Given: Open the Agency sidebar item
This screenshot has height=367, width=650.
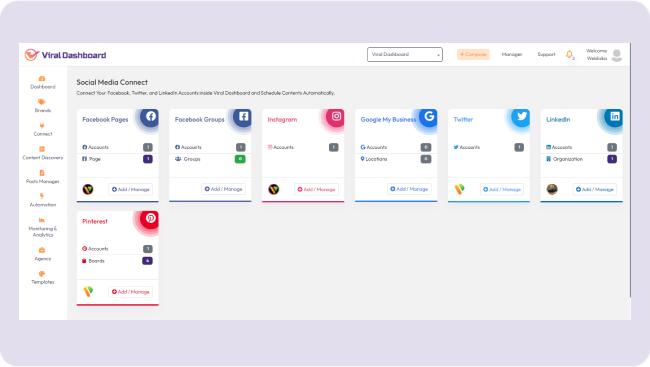Looking at the screenshot, I should [42, 254].
